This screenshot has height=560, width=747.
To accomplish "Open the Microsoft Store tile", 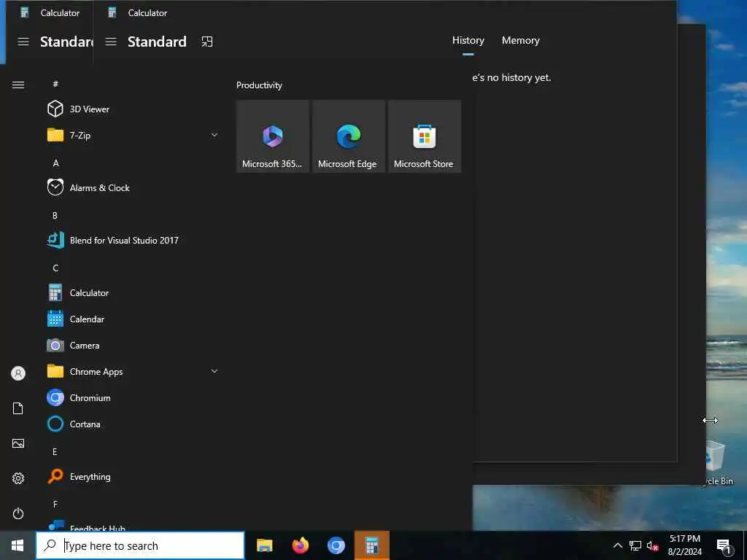I will [x=425, y=136].
